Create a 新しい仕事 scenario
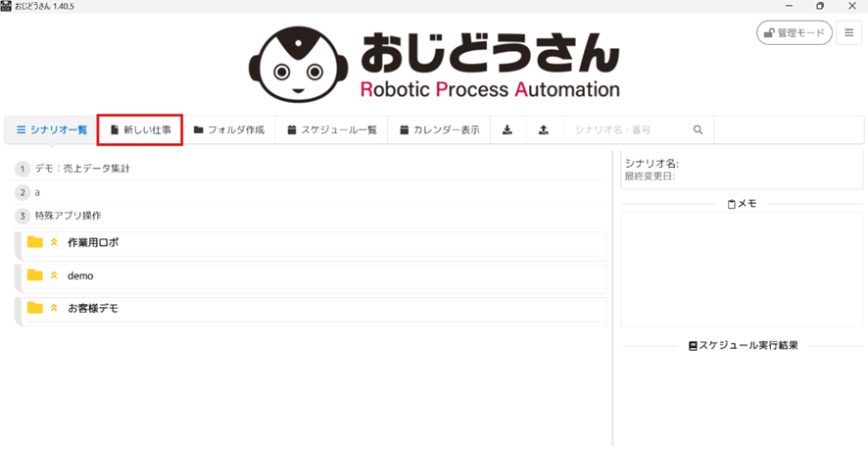 pos(140,129)
